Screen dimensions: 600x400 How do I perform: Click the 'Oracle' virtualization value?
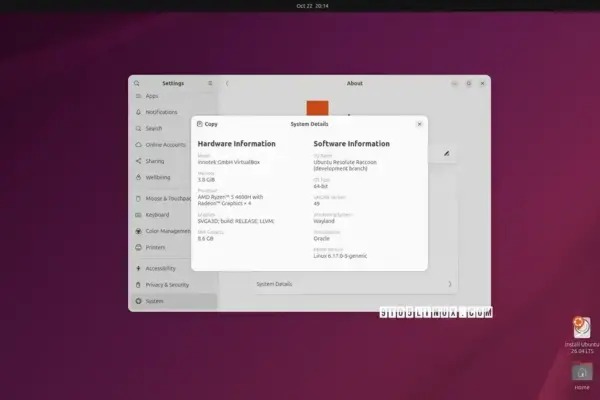click(321, 238)
